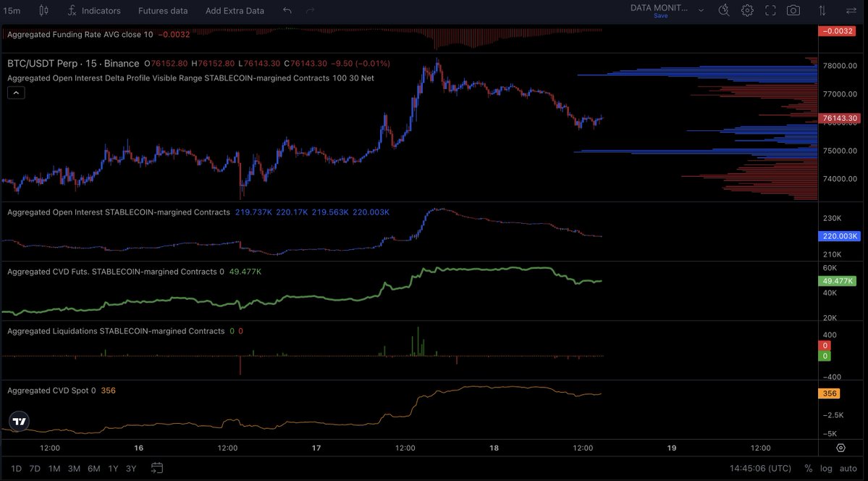Click the horizontal swap arrows icon
The height and width of the screenshot is (481, 868).
click(x=851, y=11)
